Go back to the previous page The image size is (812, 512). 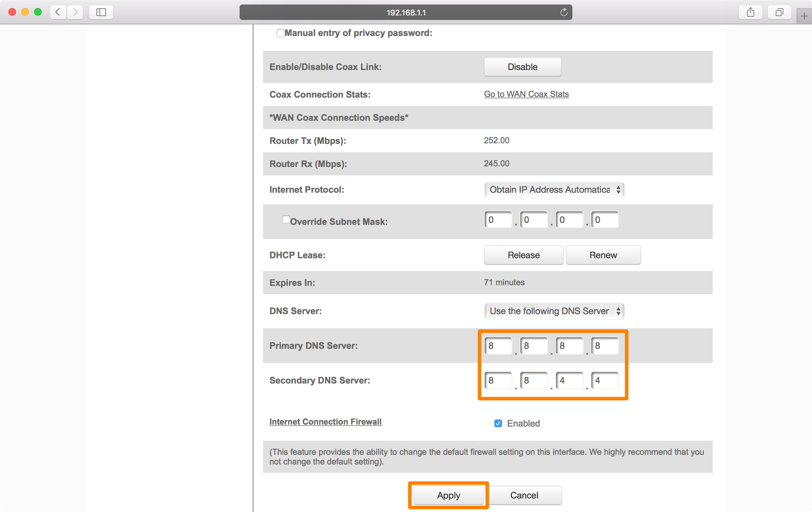click(58, 12)
